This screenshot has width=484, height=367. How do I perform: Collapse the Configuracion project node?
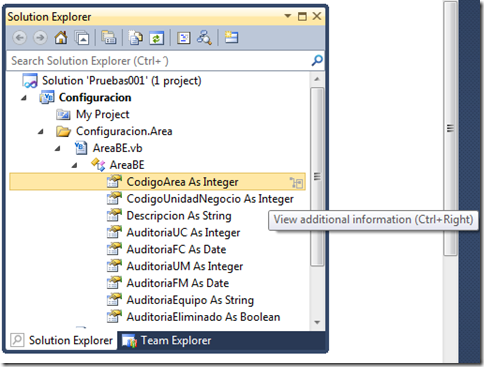click(x=24, y=98)
